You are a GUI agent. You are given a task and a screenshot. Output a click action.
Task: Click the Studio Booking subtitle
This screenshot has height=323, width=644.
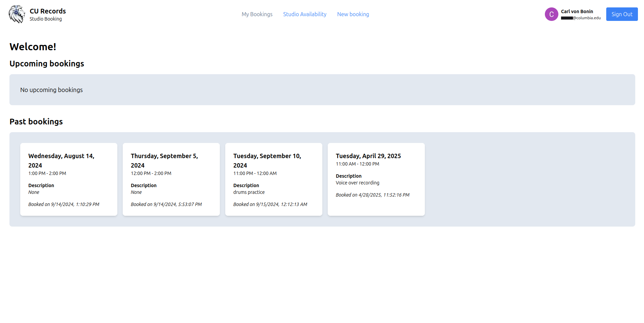[x=46, y=19]
